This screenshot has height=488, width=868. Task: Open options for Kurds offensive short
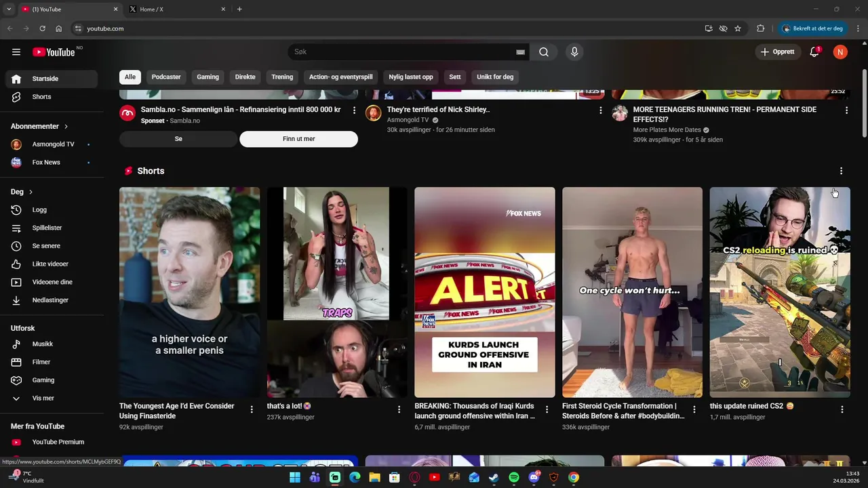[547, 409]
